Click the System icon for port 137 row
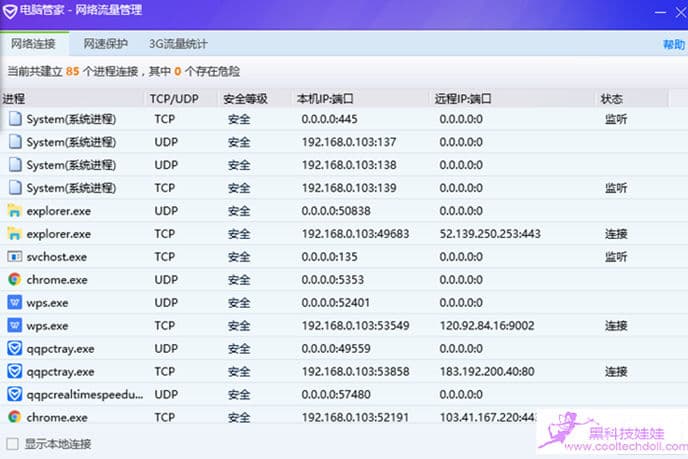This screenshot has height=459, width=688. coord(15,142)
